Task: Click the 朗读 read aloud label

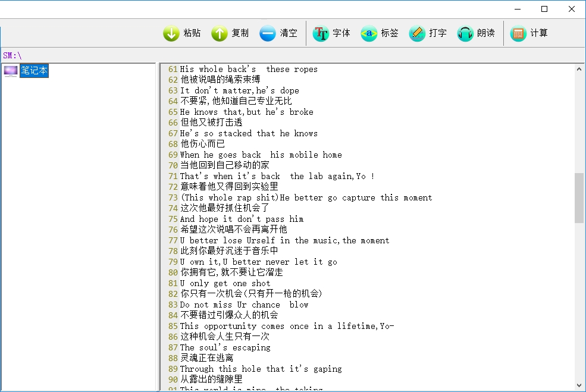Action: coord(486,33)
